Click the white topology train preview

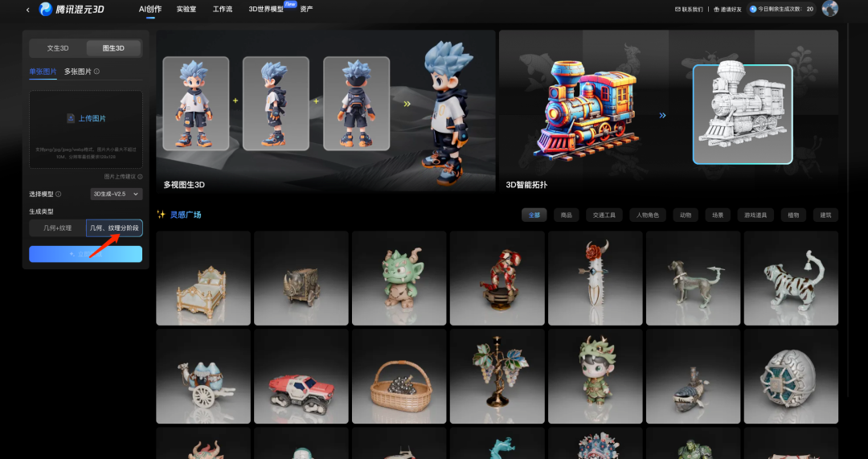(x=743, y=114)
